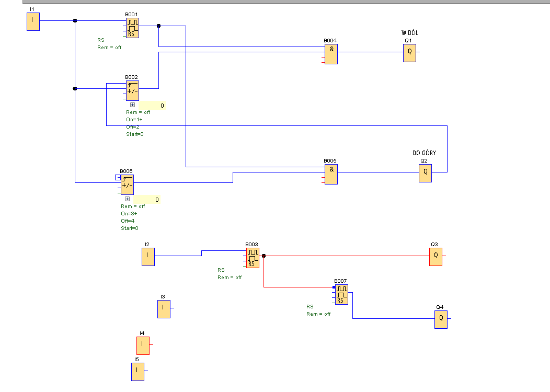
Task: Click 'RS' label beside B007
Action: tap(310, 306)
